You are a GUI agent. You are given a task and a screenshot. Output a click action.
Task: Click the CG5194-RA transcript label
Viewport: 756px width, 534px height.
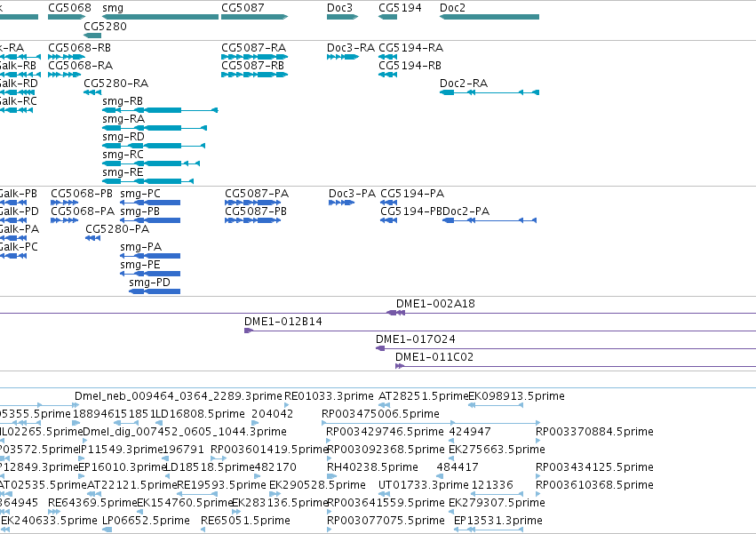click(x=410, y=48)
